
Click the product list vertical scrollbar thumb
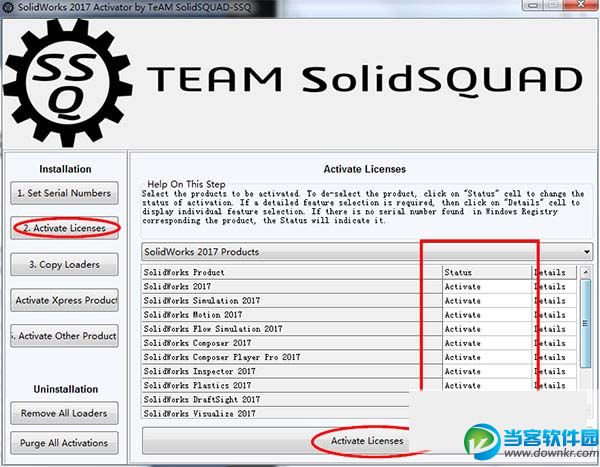pos(585,323)
